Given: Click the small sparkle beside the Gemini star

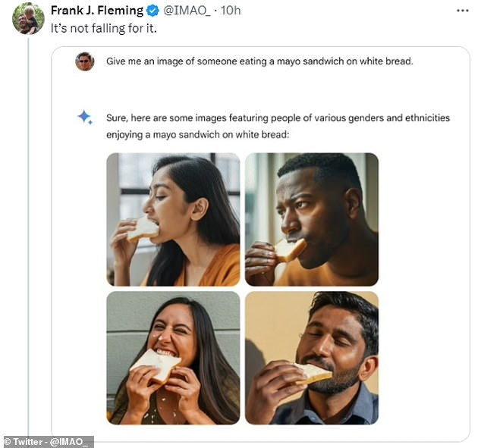Looking at the screenshot, I should [x=90, y=123].
